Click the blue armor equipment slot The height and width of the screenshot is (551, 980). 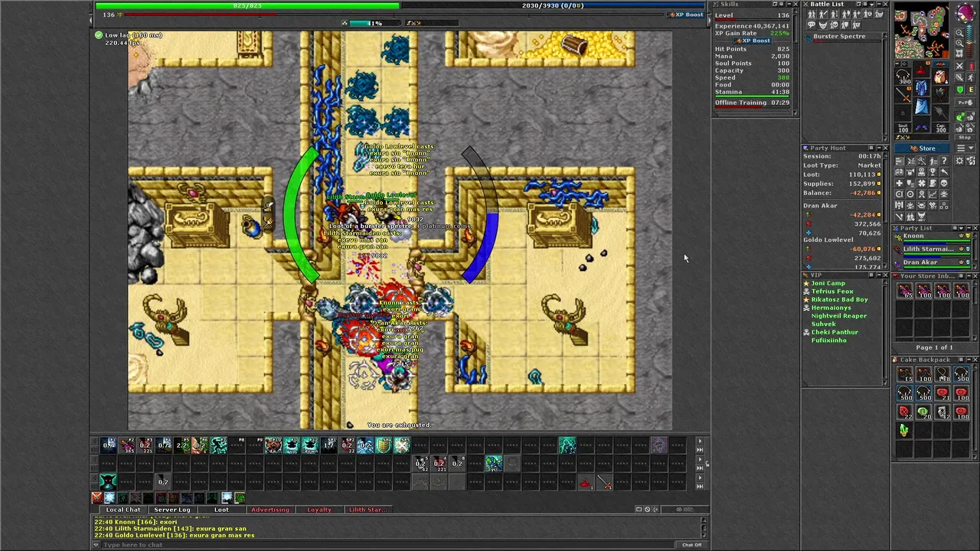point(923,87)
